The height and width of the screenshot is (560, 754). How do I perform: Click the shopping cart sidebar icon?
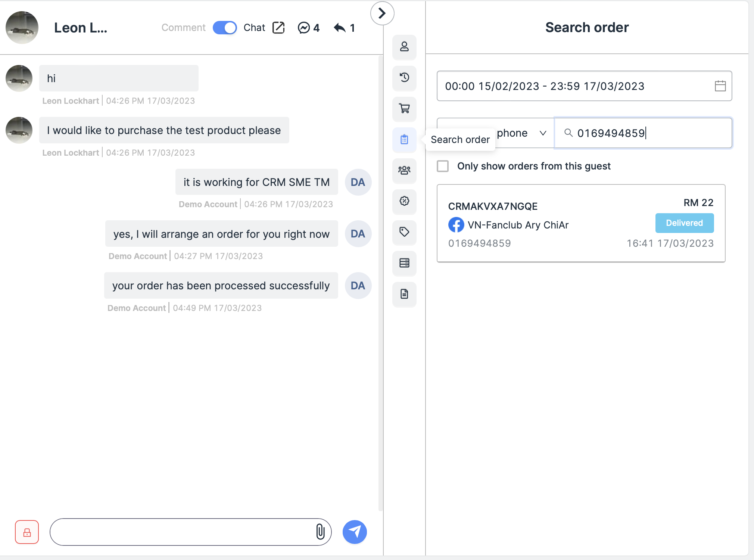(404, 109)
